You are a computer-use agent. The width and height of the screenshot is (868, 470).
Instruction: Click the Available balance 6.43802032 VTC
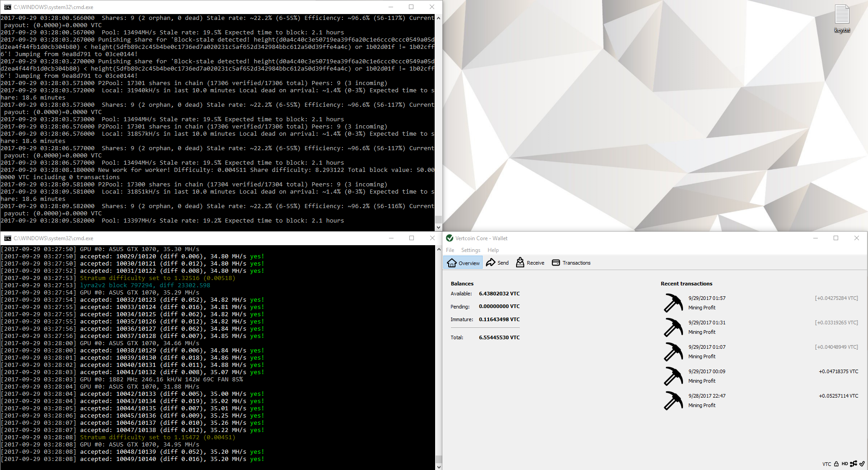point(499,294)
